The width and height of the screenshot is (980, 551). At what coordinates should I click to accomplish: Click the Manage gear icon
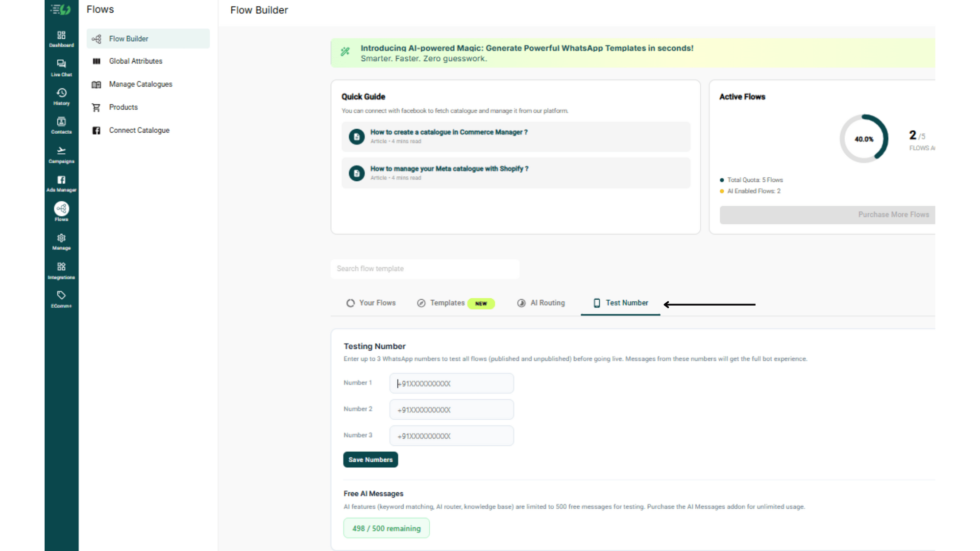(x=61, y=241)
